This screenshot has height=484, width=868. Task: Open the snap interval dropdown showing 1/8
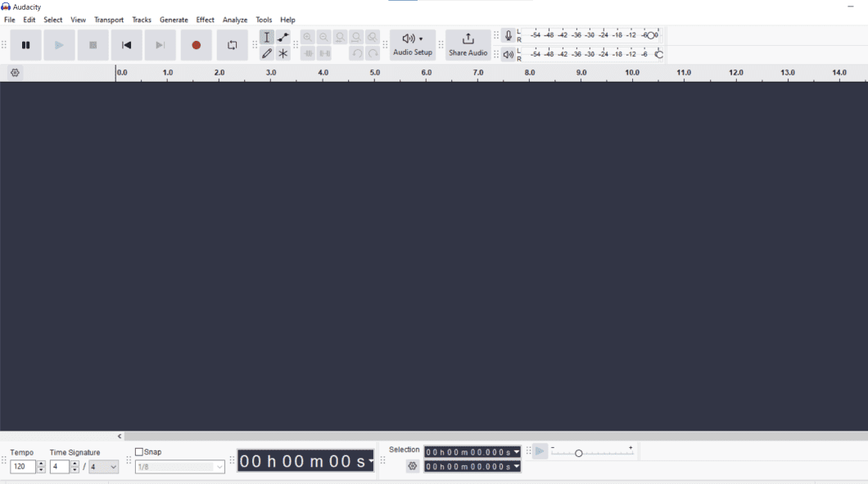[180, 466]
